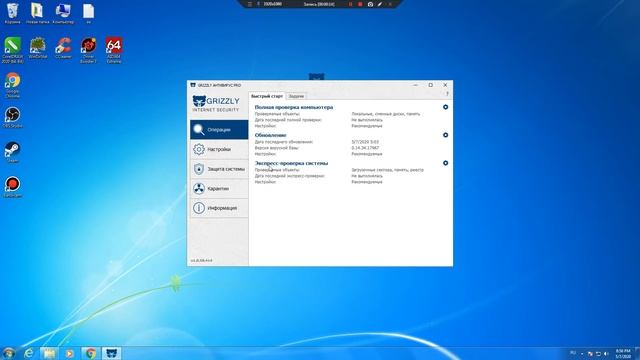Select the OBS Studio desktop shortcut
The image size is (640, 360).
coord(12,118)
